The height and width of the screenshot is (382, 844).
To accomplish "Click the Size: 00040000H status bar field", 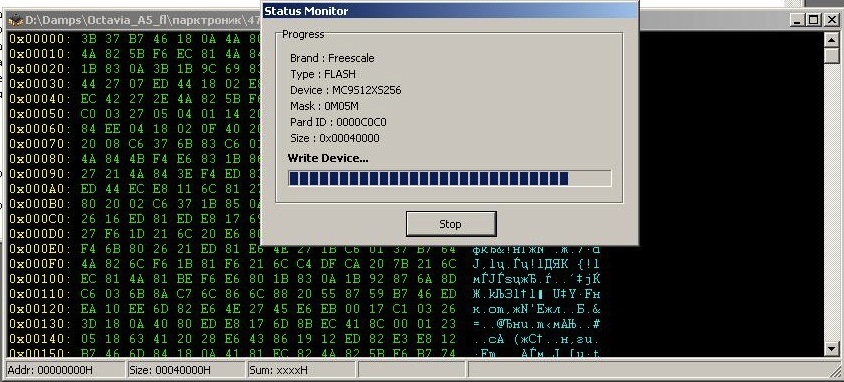I will tap(186, 370).
